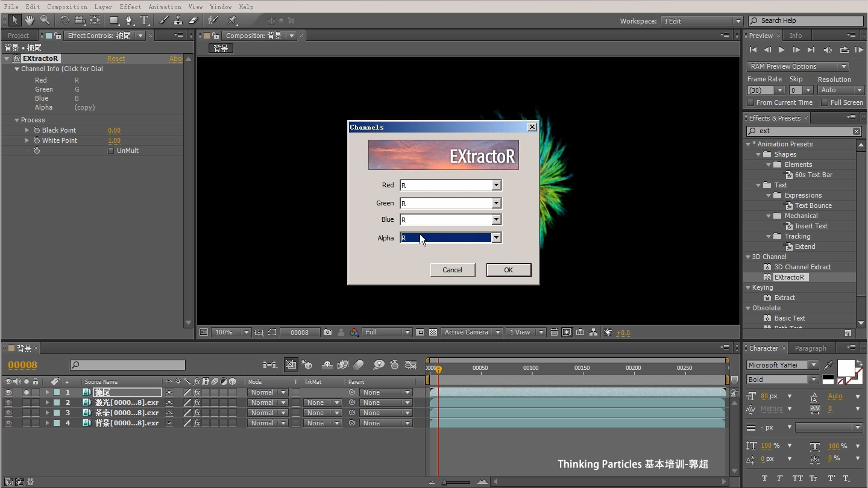This screenshot has height=488, width=868.
Task: Hide the 拖尾 layer via eye icon
Action: (x=8, y=392)
